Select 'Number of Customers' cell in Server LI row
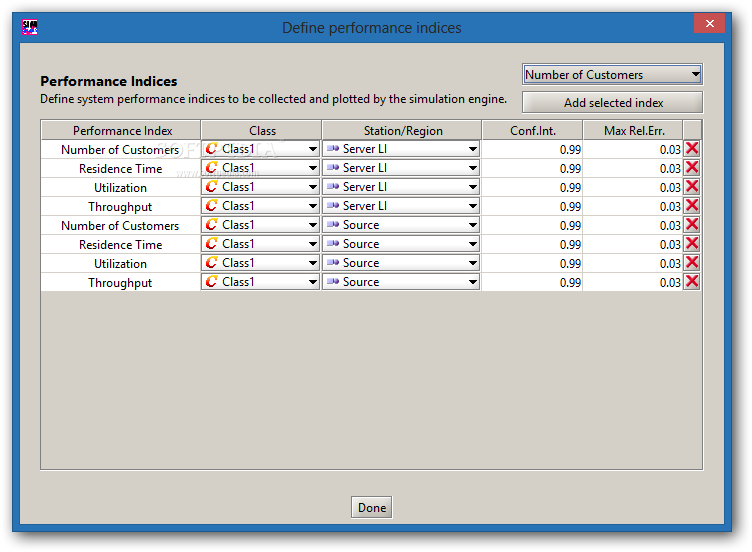Image resolution: width=752 pixels, height=552 pixels. pyautogui.click(x=120, y=149)
